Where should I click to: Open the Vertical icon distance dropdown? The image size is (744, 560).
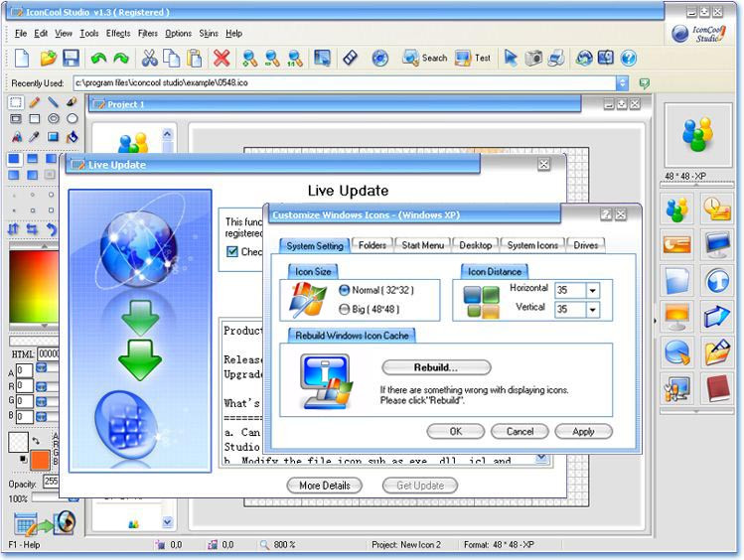(593, 310)
